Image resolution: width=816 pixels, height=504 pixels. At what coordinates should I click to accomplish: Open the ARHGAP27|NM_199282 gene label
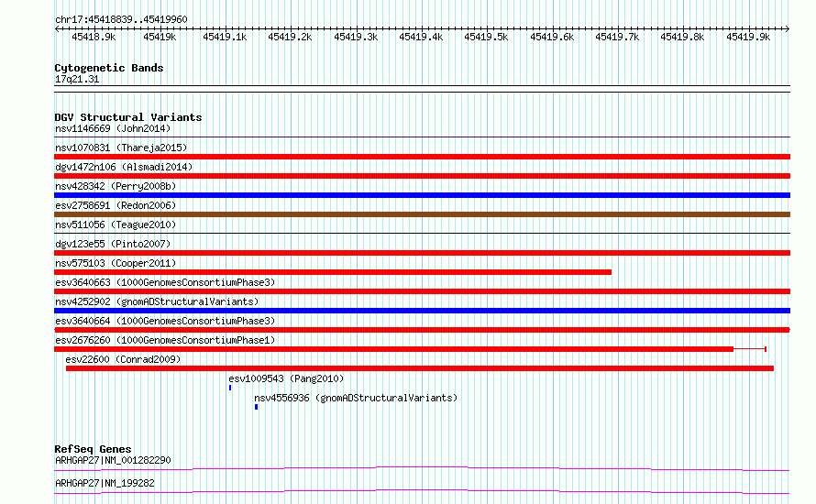105,483
